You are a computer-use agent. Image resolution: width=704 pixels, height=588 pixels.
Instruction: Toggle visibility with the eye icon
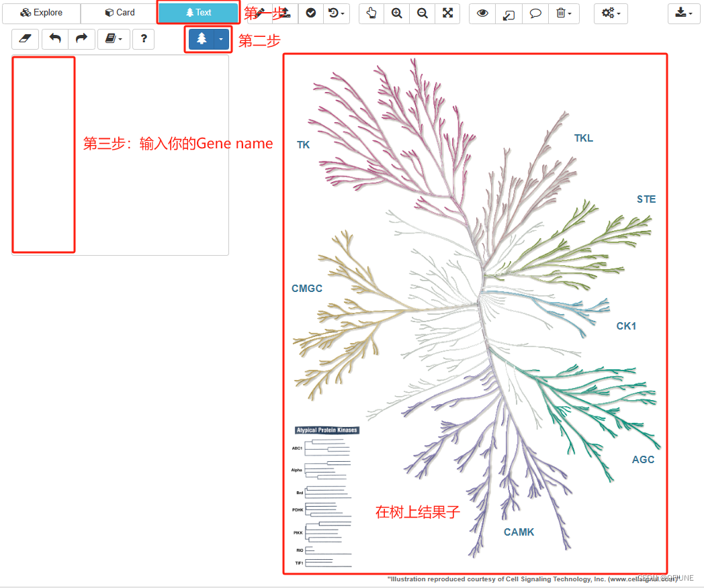482,13
